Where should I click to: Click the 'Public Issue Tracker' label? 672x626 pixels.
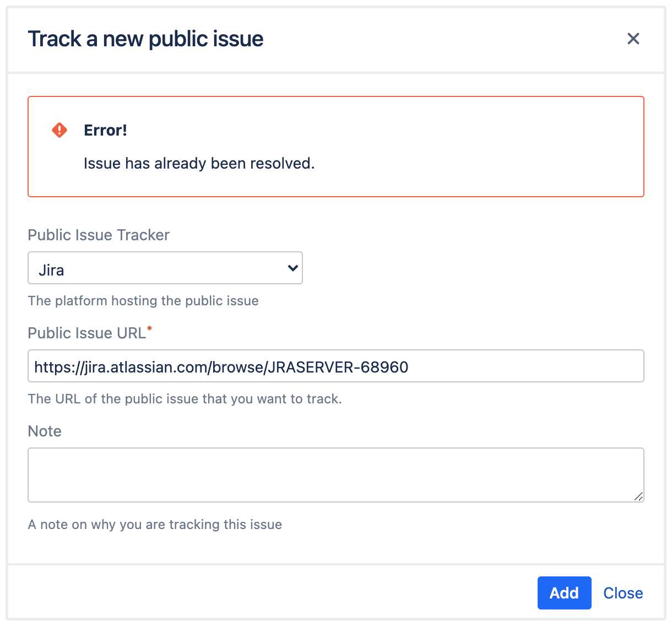(x=98, y=235)
